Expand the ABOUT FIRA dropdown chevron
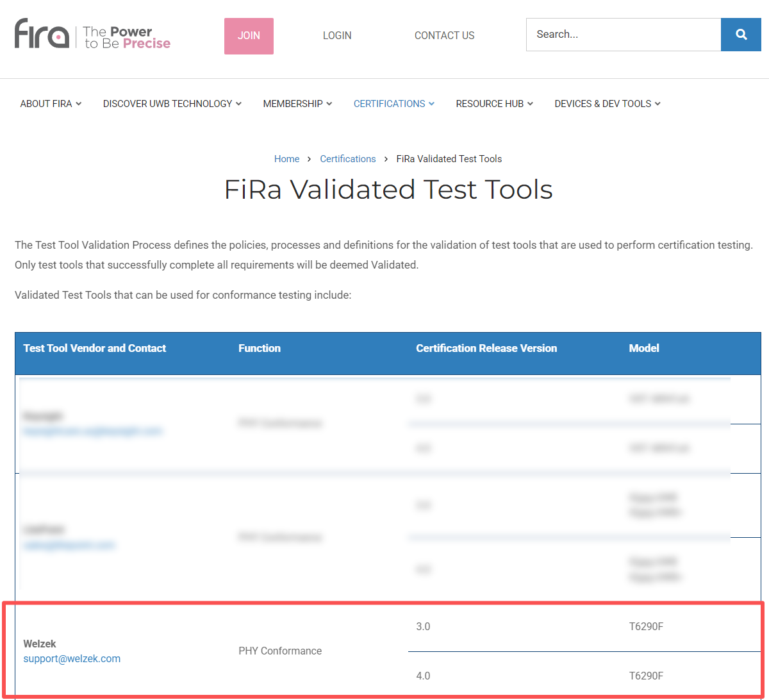769x700 pixels. pos(79,103)
